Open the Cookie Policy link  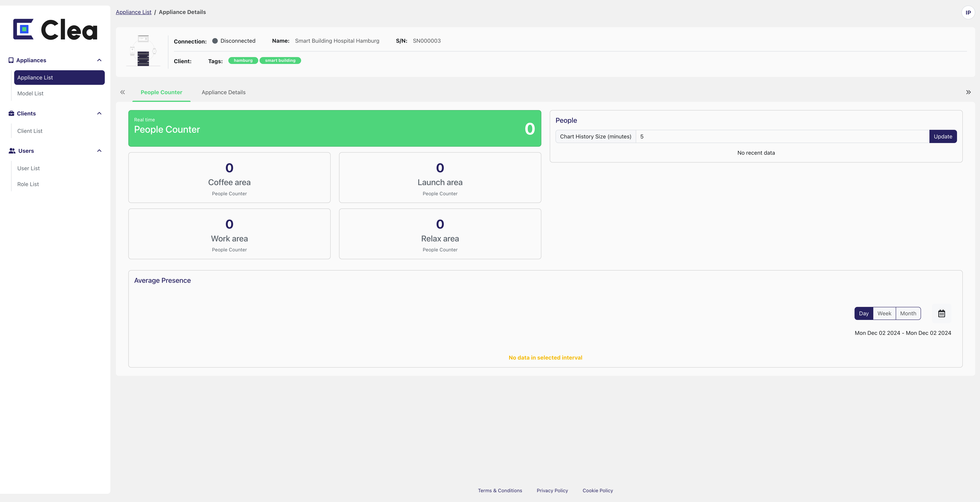pyautogui.click(x=598, y=491)
